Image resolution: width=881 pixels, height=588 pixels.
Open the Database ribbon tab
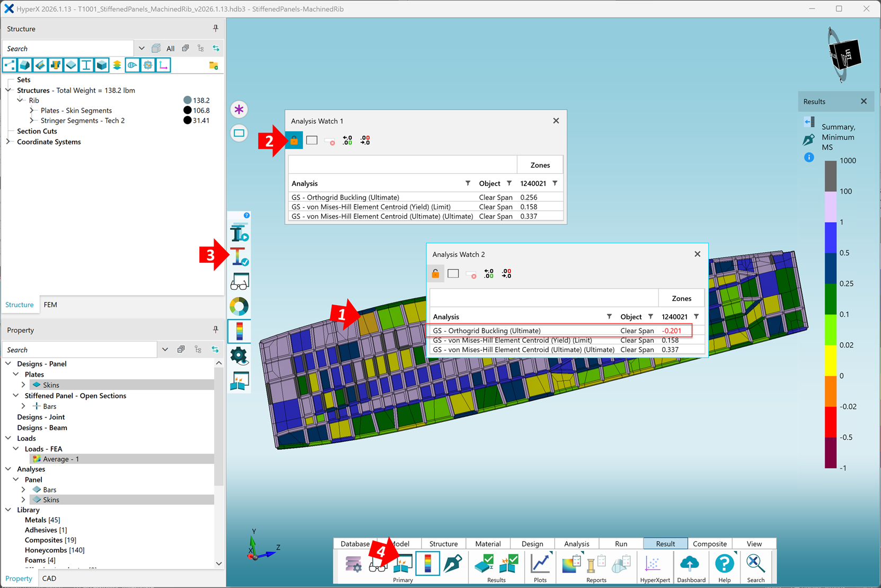pyautogui.click(x=355, y=544)
